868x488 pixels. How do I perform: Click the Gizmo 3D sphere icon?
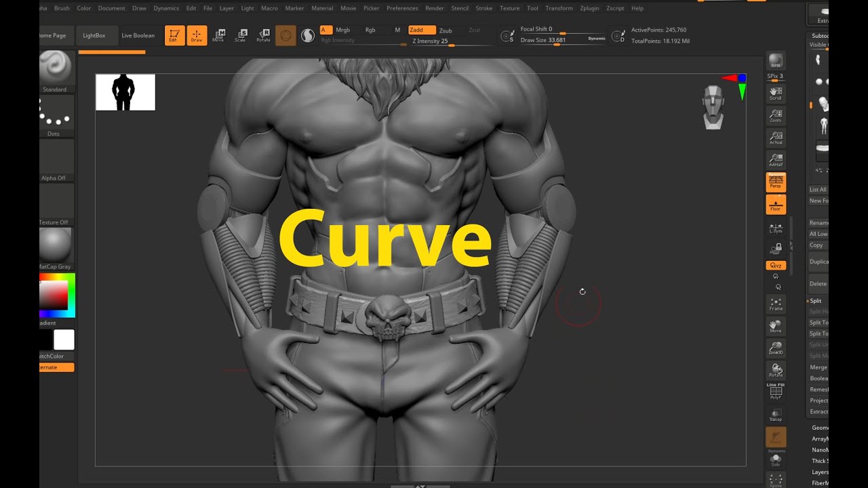[285, 35]
